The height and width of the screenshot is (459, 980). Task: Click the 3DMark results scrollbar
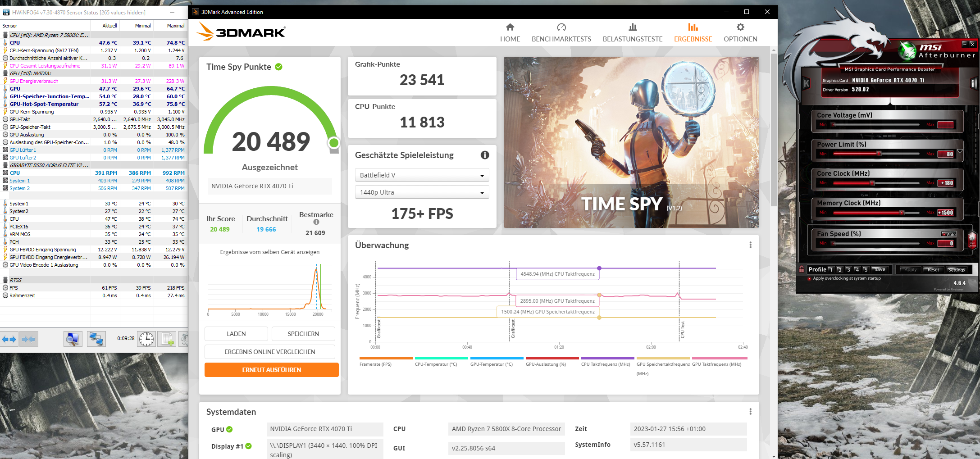[x=774, y=131]
